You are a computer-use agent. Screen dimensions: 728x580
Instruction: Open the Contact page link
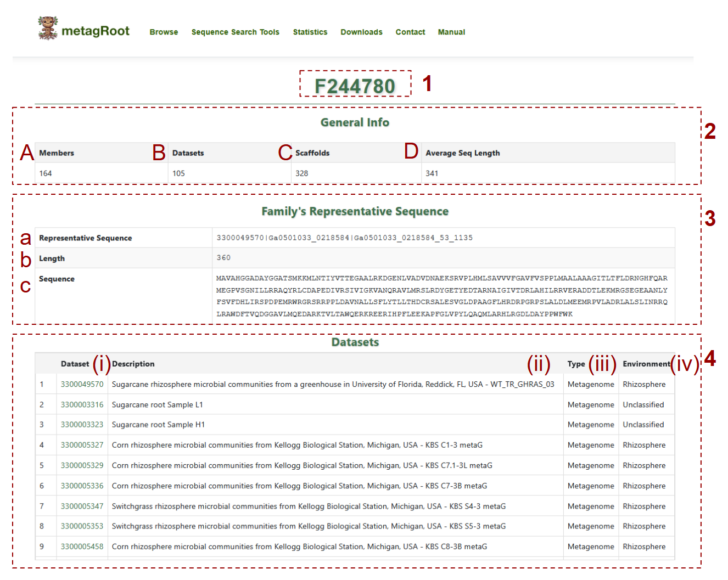(410, 32)
